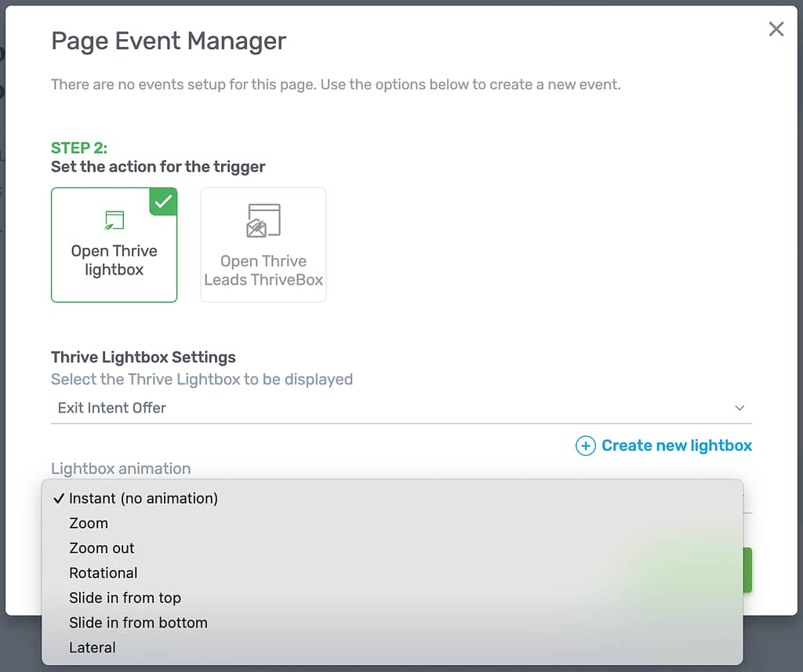
Task: Click the green checkmark on selected action
Action: point(163,202)
